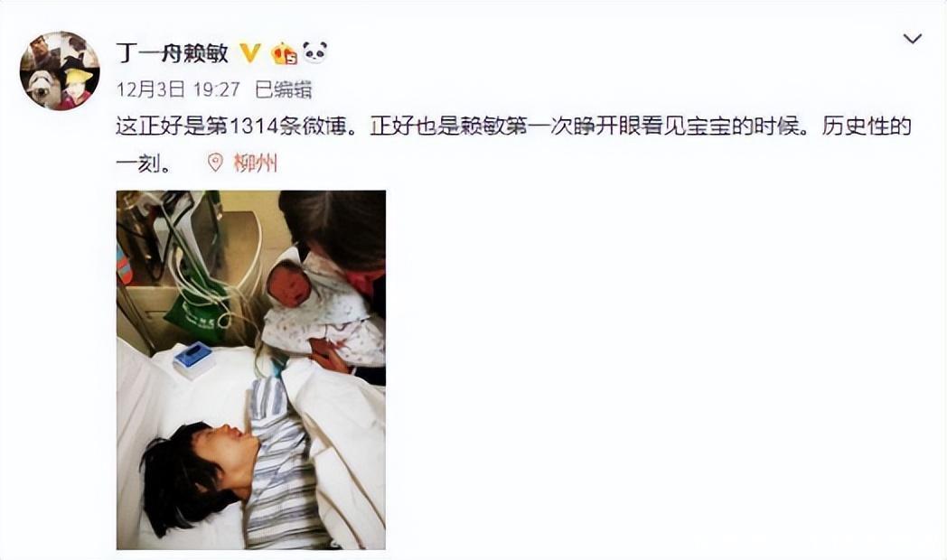
Task: Open the attached hospital photo
Action: click(x=251, y=370)
